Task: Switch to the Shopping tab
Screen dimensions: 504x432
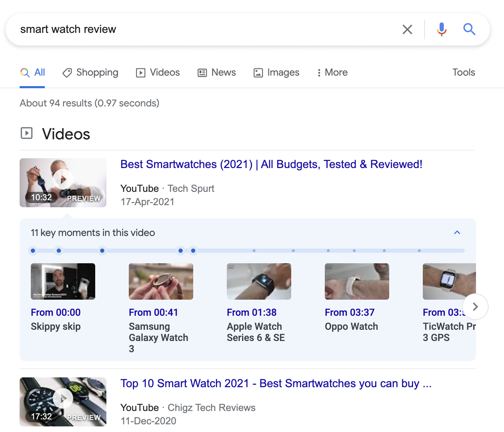Action: (90, 72)
